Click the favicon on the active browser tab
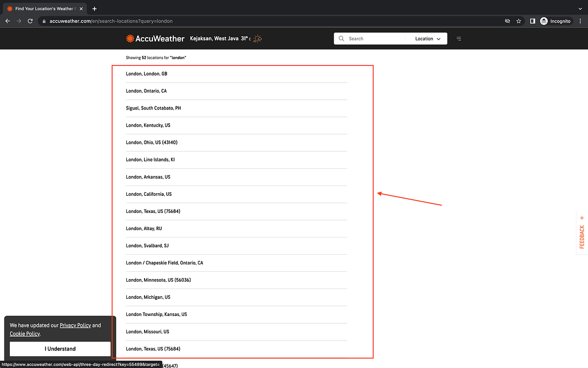The image size is (588, 368). [9, 8]
